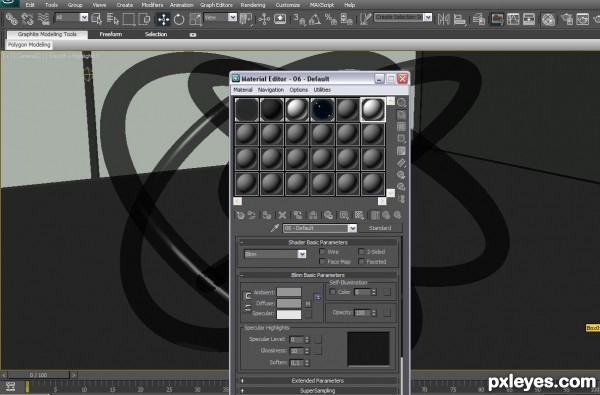The image size is (600, 395).
Task: Click the material name eyedropper icon
Action: 274,228
